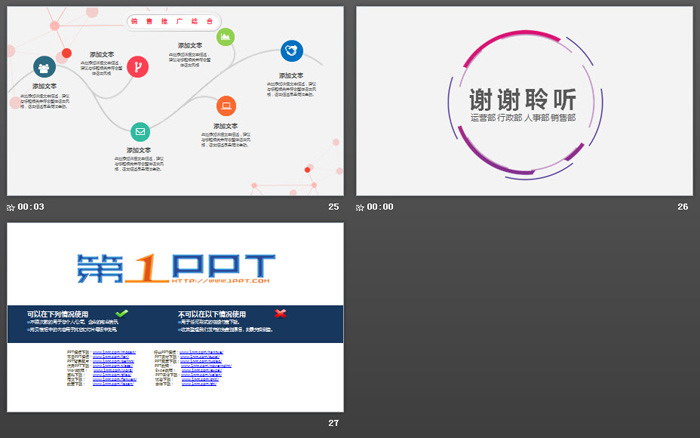Click the transition star icon under slide 25
Screen dimensions: 700x438
click(10, 207)
